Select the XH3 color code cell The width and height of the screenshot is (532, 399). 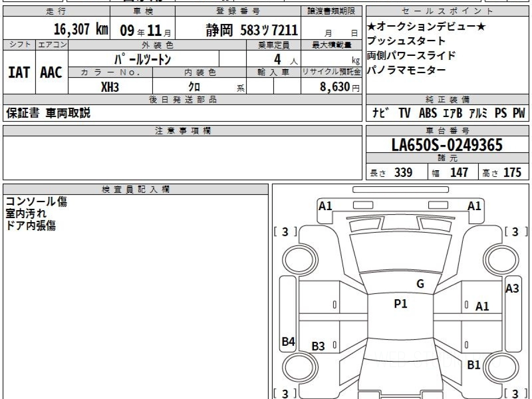coord(110,87)
